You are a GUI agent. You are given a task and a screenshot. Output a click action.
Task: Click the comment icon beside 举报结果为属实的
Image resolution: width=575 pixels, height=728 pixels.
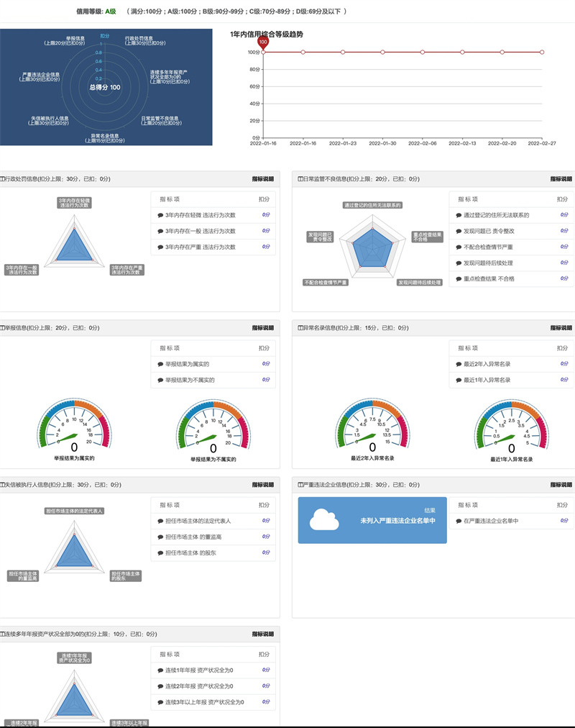(x=160, y=364)
